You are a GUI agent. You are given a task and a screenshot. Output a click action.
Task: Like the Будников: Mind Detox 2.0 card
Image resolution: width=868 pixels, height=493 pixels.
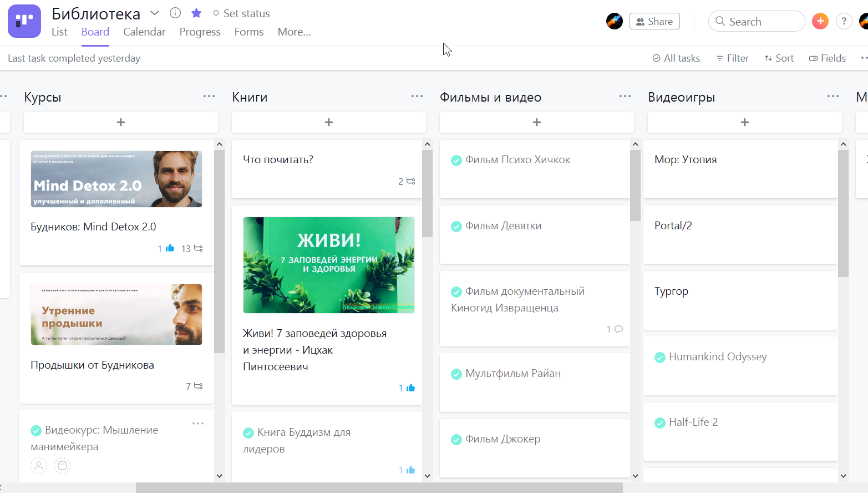tap(170, 248)
